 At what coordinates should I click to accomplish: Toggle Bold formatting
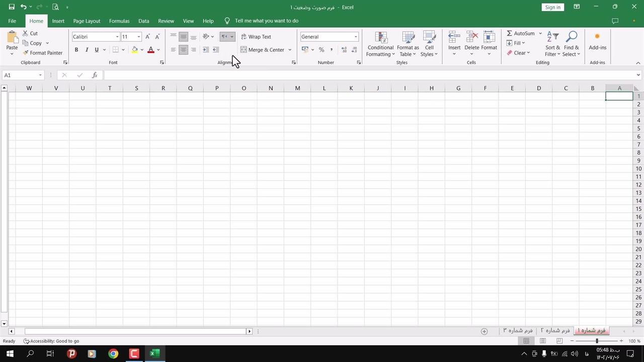[76, 50]
